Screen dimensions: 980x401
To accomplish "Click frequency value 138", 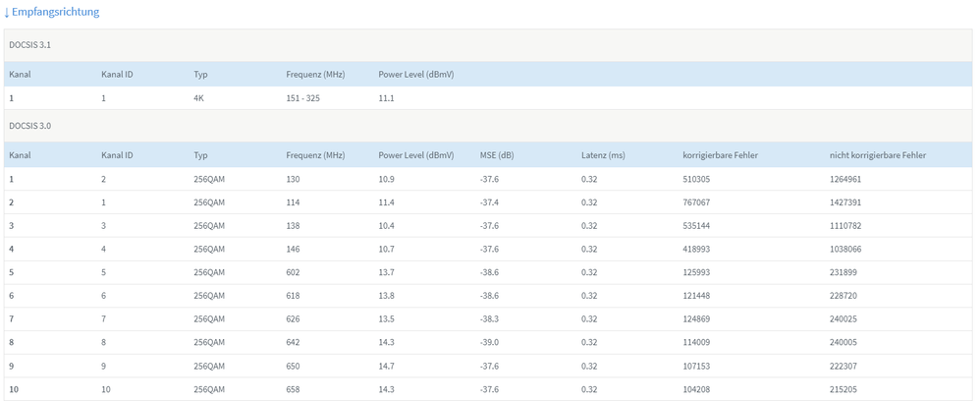I will point(293,226).
